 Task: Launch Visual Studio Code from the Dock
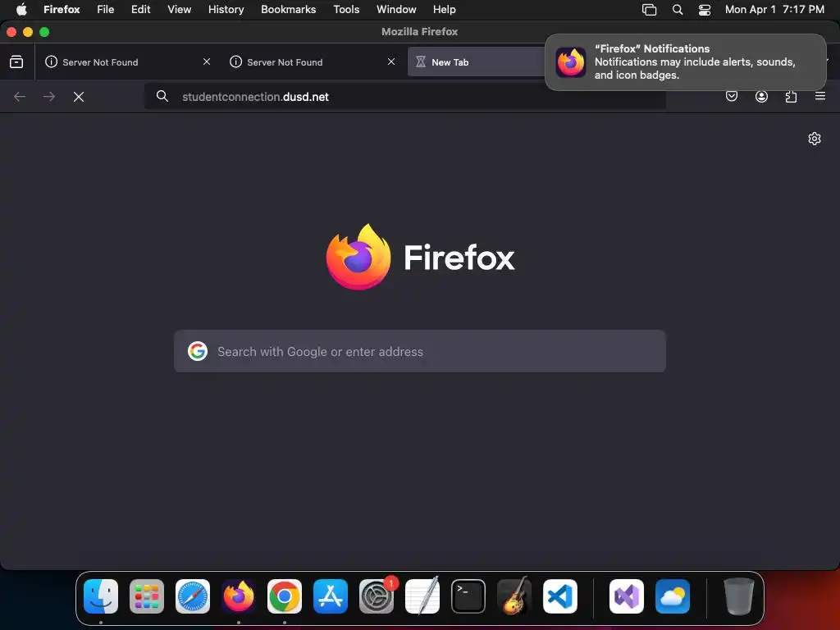click(560, 596)
